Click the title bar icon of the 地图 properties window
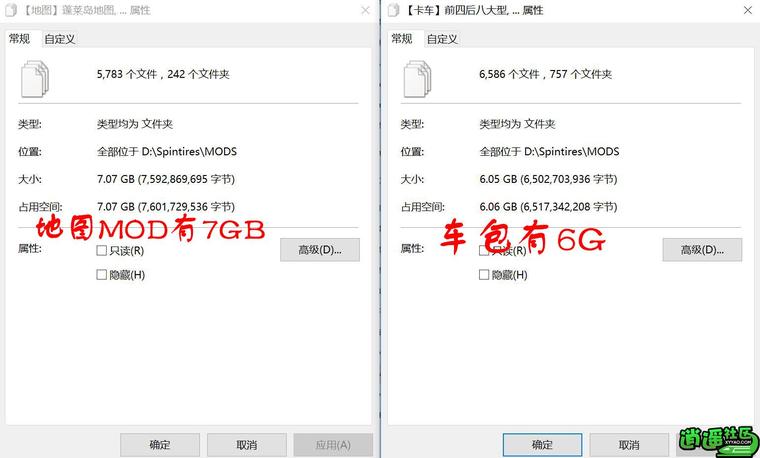This screenshot has height=458, width=760. click(11, 10)
